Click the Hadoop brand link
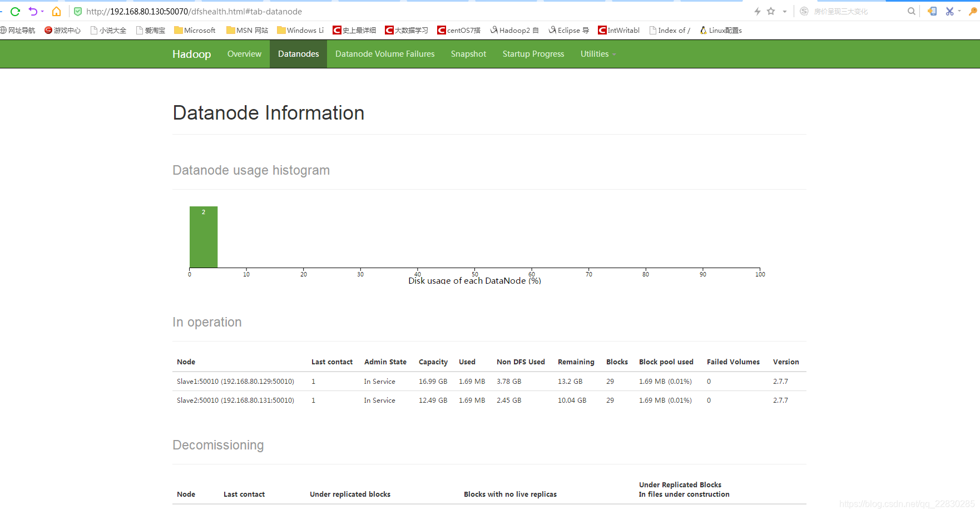 (x=191, y=54)
